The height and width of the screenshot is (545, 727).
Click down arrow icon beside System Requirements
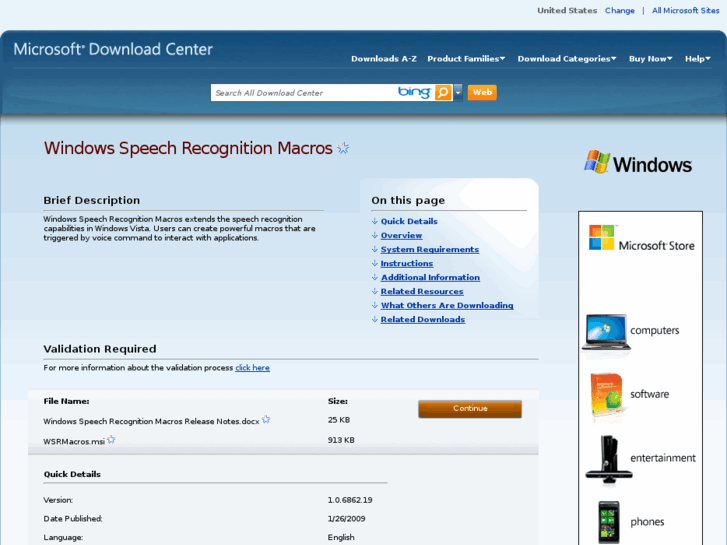[x=375, y=250]
